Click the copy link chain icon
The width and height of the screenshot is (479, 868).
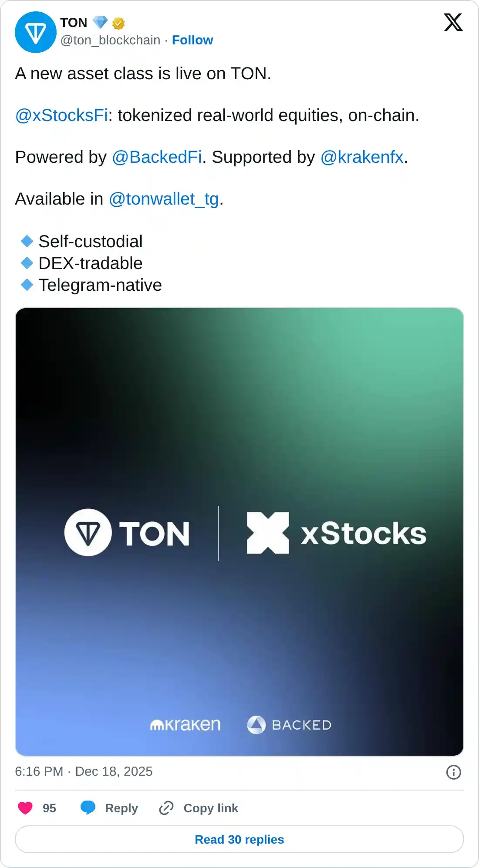coord(167,808)
